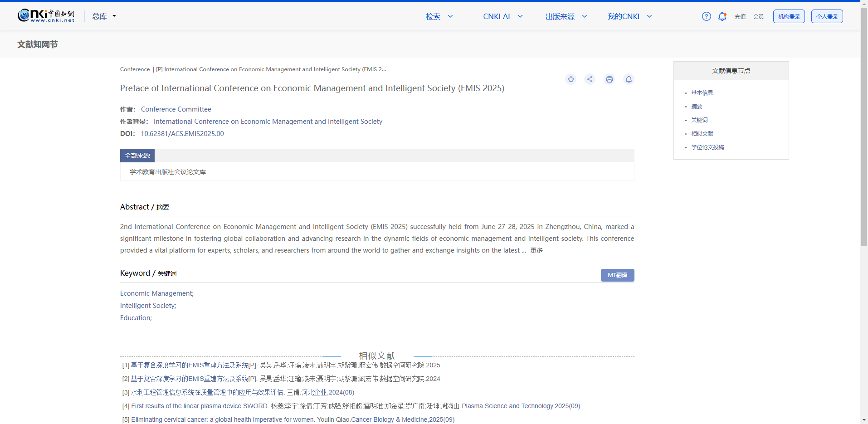Open the help question mark icon
The height and width of the screenshot is (424, 868).
click(706, 16)
